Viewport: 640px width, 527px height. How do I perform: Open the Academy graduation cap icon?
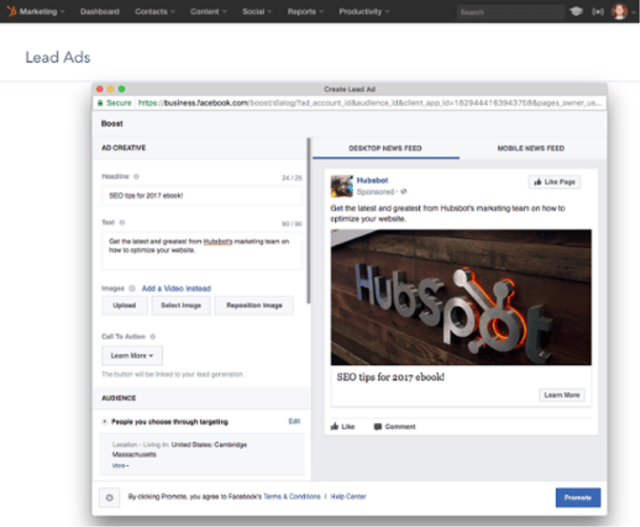576,12
